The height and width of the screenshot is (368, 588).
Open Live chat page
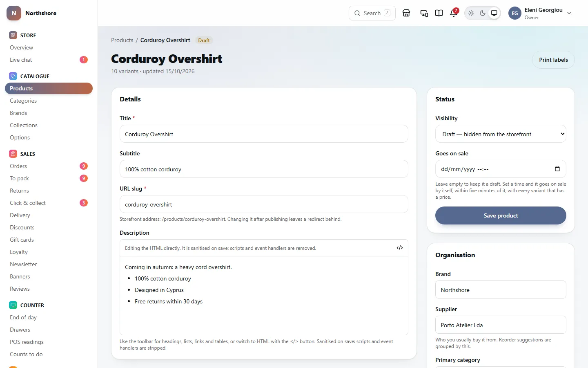49,60
